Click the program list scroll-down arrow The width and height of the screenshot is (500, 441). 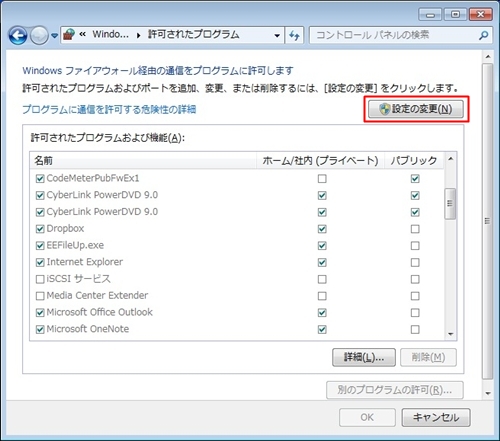pyautogui.click(x=451, y=334)
